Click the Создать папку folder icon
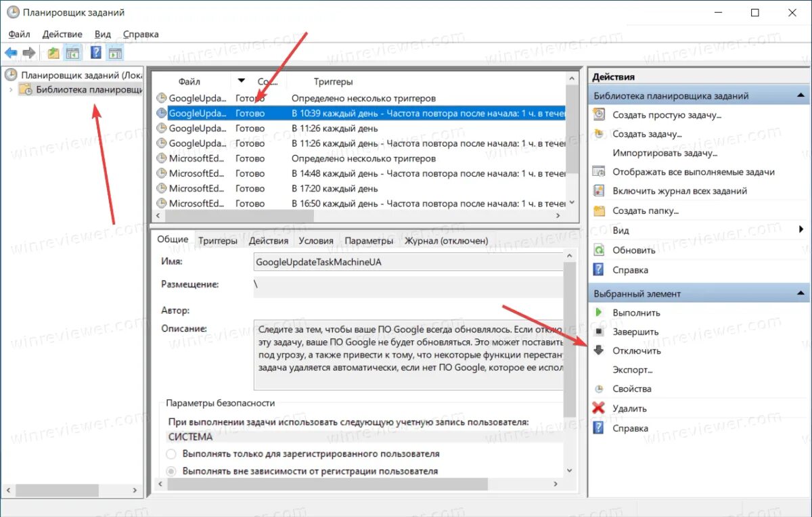812x517 pixels. pos(599,210)
